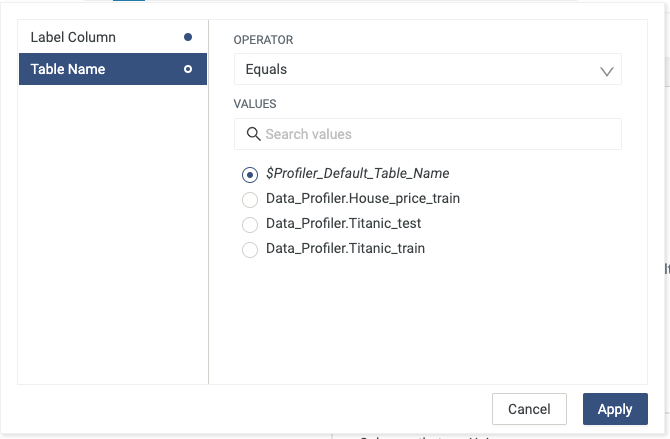Select the Data_Profiler.Titanic_train radio button

click(x=250, y=249)
